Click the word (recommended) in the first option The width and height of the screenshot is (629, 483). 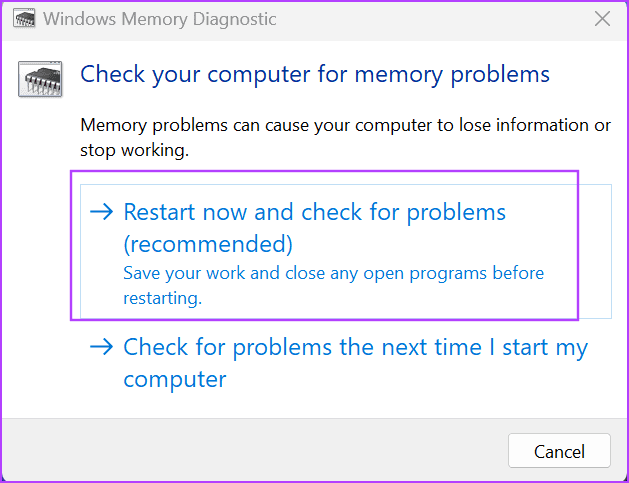208,244
